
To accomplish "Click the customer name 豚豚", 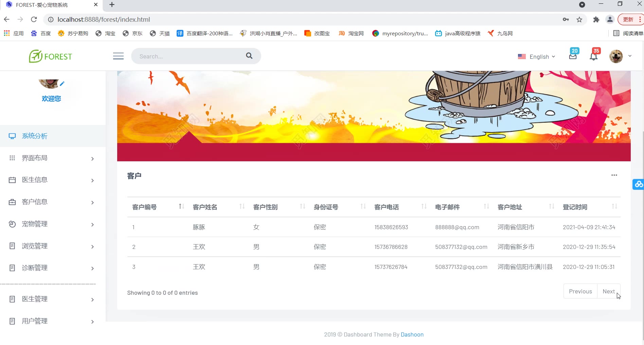I will tap(199, 227).
